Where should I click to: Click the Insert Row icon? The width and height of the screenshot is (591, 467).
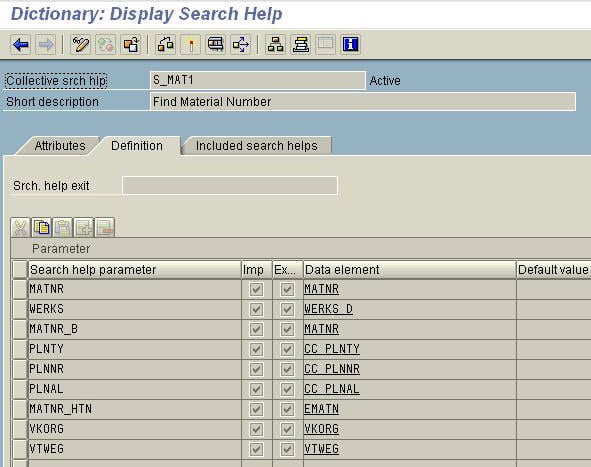click(x=84, y=228)
